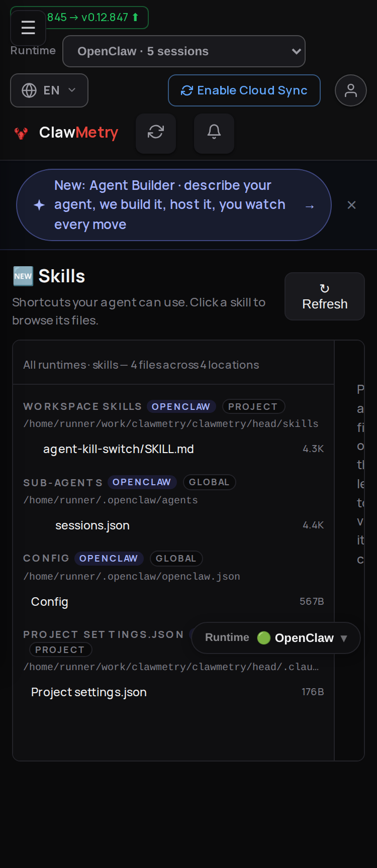Click the GLOBAL tag beside Sub-Agents

(209, 482)
